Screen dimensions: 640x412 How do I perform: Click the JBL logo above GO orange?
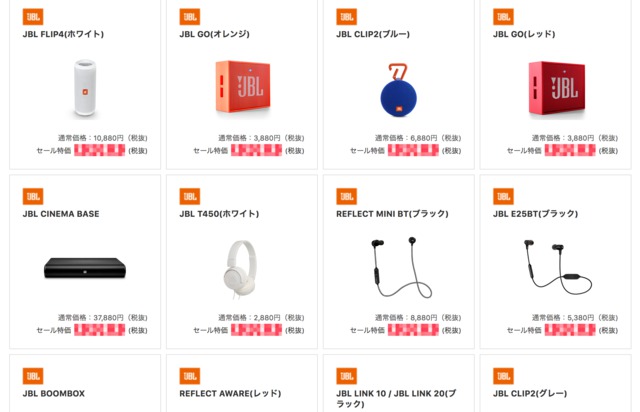pyautogui.click(x=190, y=17)
